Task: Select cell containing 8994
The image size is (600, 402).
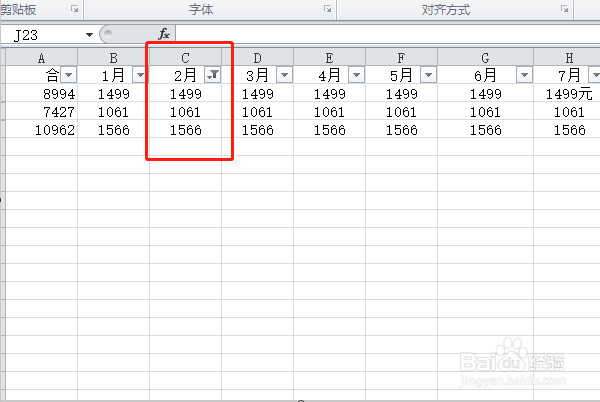Action: (x=41, y=93)
